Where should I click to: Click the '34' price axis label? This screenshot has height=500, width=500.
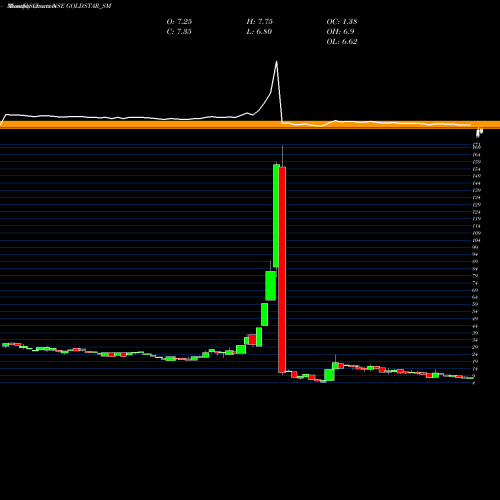tap(475, 340)
